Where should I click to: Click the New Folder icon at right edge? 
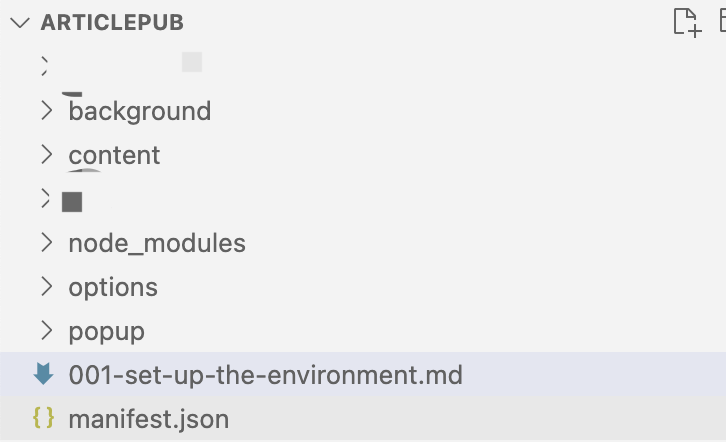[722, 21]
